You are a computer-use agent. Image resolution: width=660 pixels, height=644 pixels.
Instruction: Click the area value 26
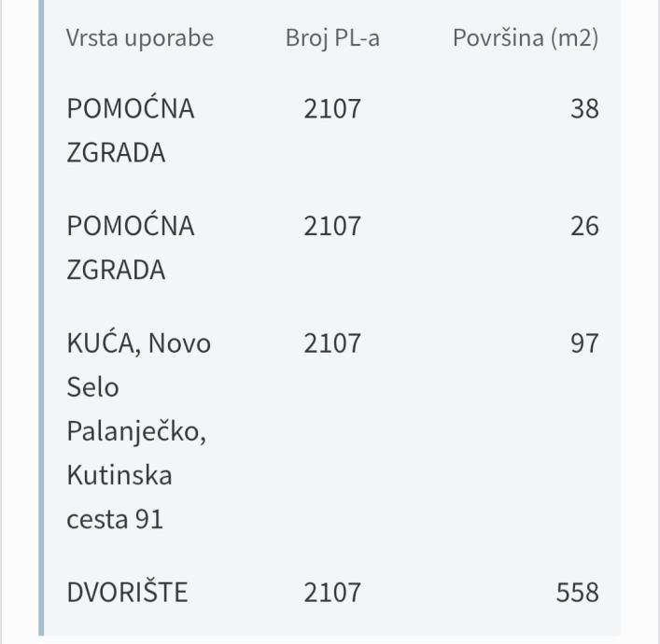[584, 226]
